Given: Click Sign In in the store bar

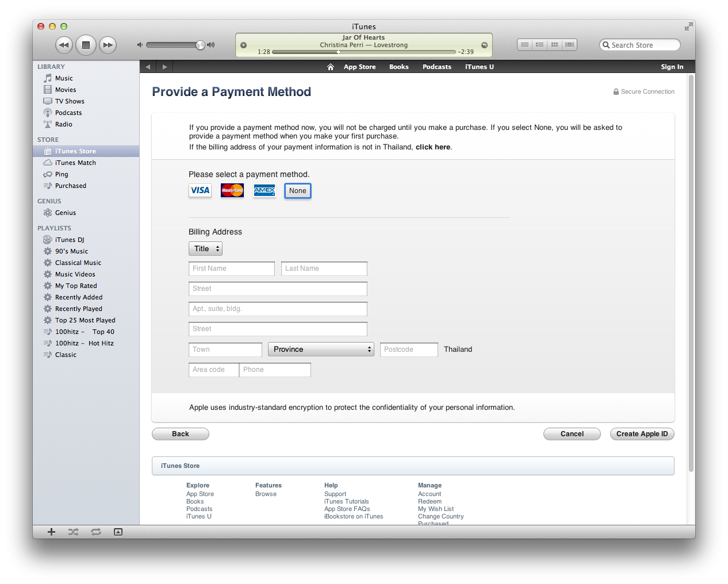Looking at the screenshot, I should click(672, 67).
